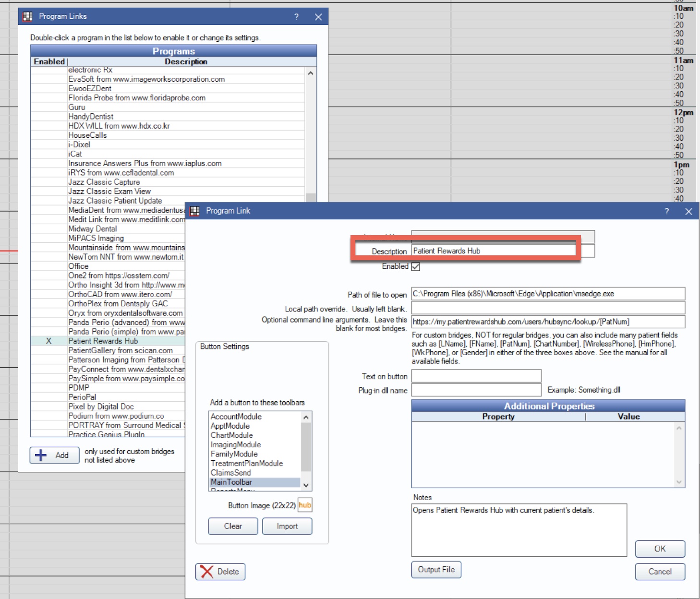Select MiPACS Imaging program row
Image resolution: width=700 pixels, height=599 pixels.
tap(108, 238)
